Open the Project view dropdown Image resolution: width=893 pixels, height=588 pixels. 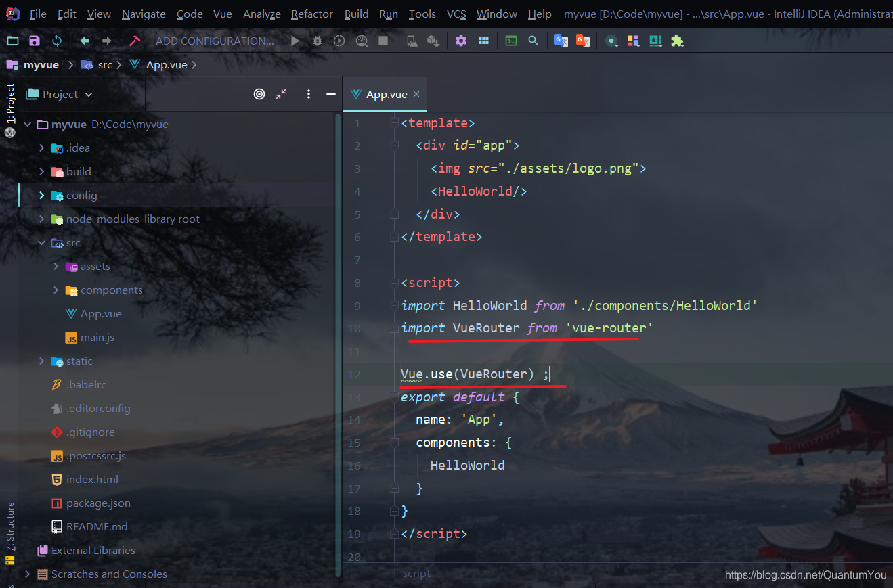click(x=60, y=94)
